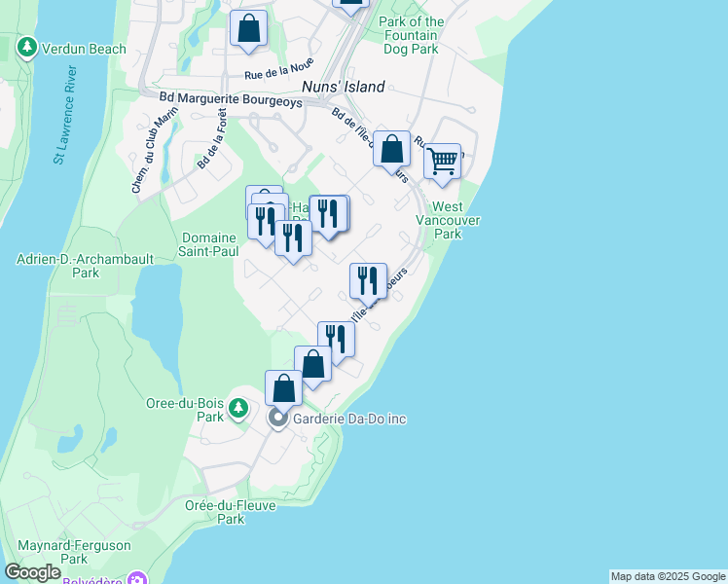Click the restaurant marker just above the two shopping bags
728x584 pixels.
point(337,343)
